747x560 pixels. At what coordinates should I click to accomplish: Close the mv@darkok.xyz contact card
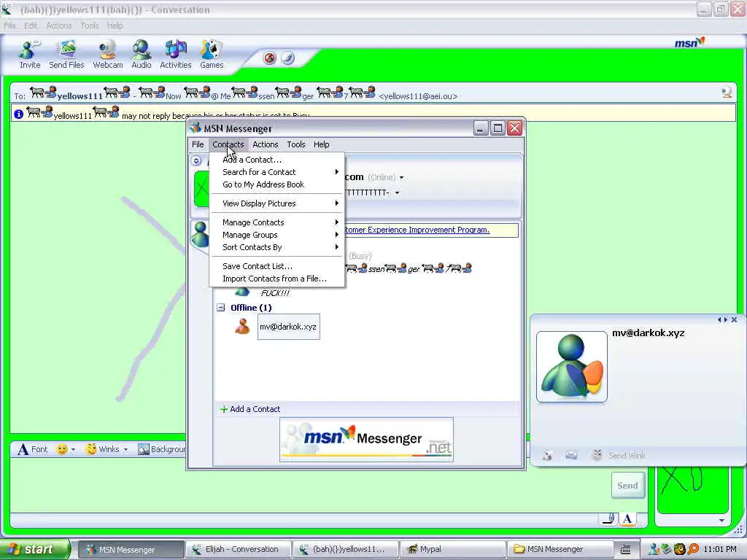coord(734,320)
